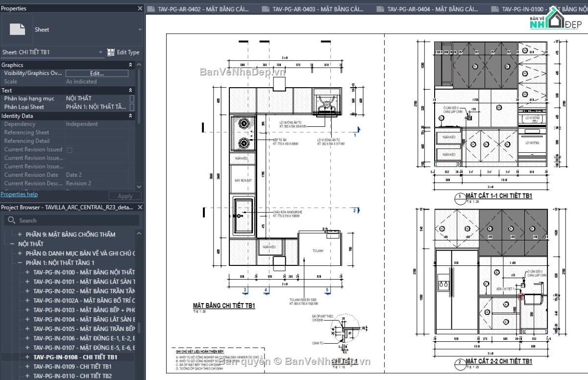Click sheet icon of TAV-PG-AR-0403 tab
Image resolution: width=588 pixels, height=380 pixels.
266,9
